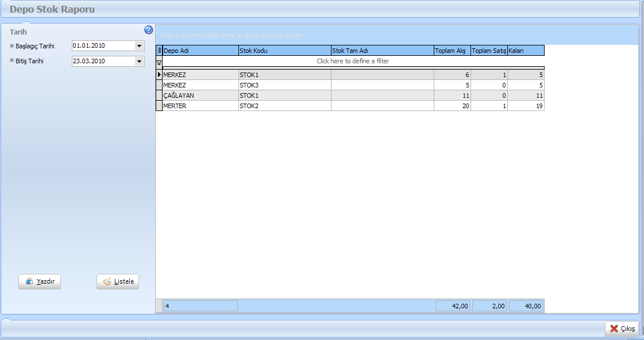This screenshot has width=644, height=340.
Task: Click 'Click here to define a filter' row
Action: click(353, 61)
